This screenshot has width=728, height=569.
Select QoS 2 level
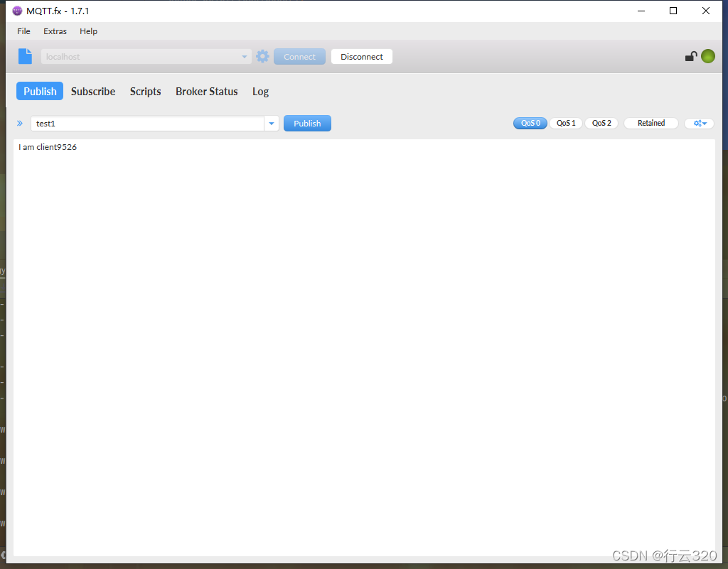pyautogui.click(x=601, y=123)
